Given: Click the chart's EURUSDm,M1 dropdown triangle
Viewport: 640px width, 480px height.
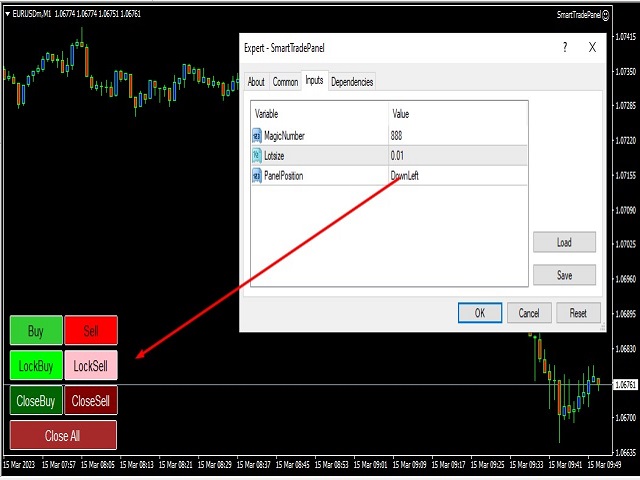Looking at the screenshot, I should (7, 14).
